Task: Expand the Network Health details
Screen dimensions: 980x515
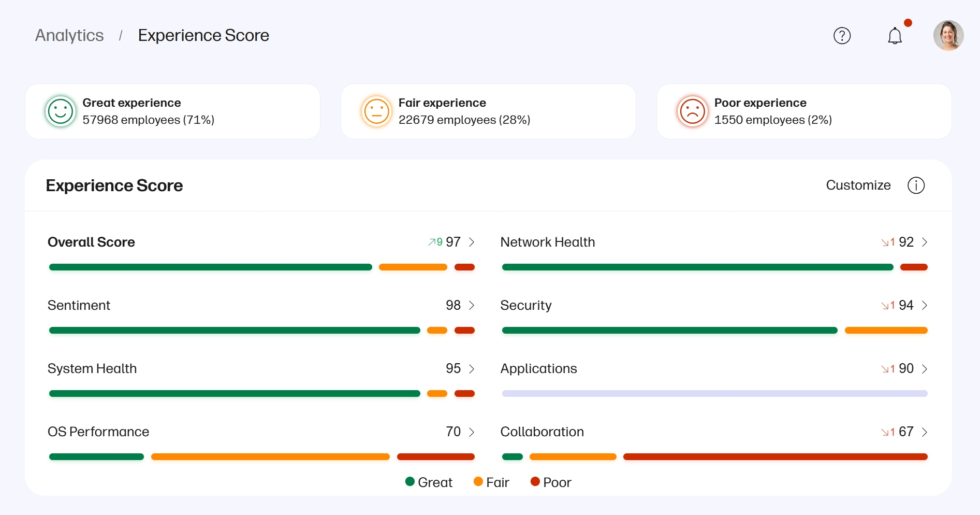Action: [x=925, y=241]
